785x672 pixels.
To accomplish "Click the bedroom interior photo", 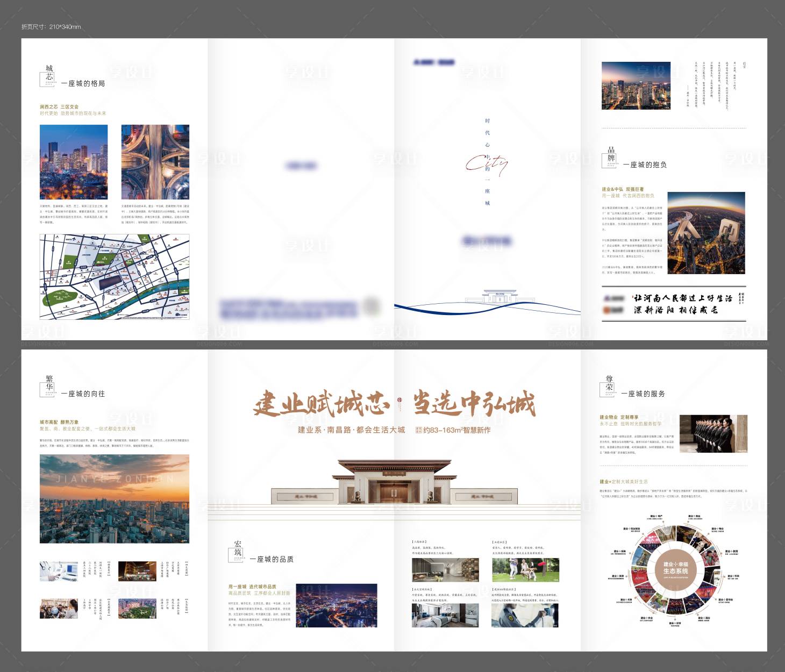I will pyautogui.click(x=445, y=616).
